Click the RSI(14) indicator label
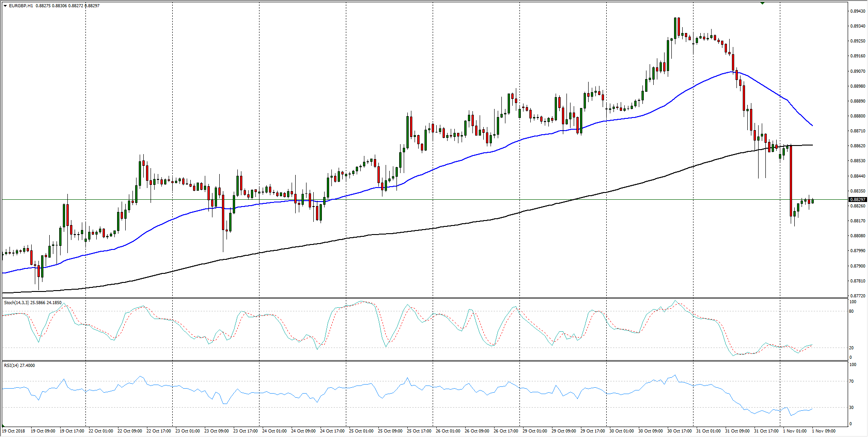 pyautogui.click(x=12, y=366)
